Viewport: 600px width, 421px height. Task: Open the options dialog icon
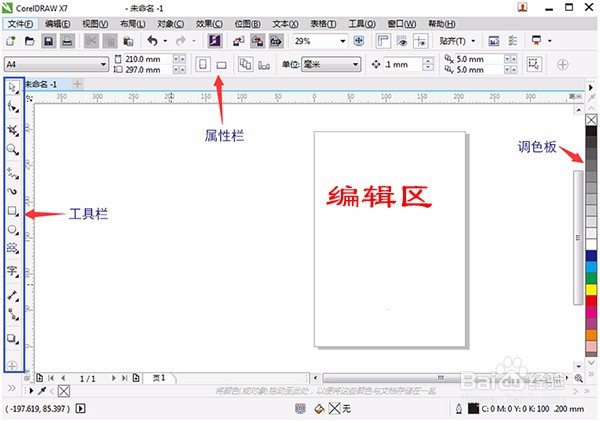pos(512,41)
